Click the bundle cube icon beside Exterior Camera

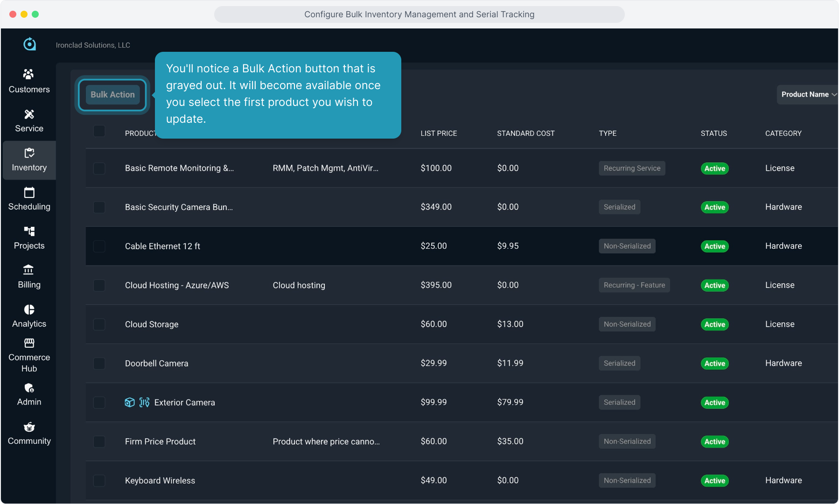[x=130, y=402]
